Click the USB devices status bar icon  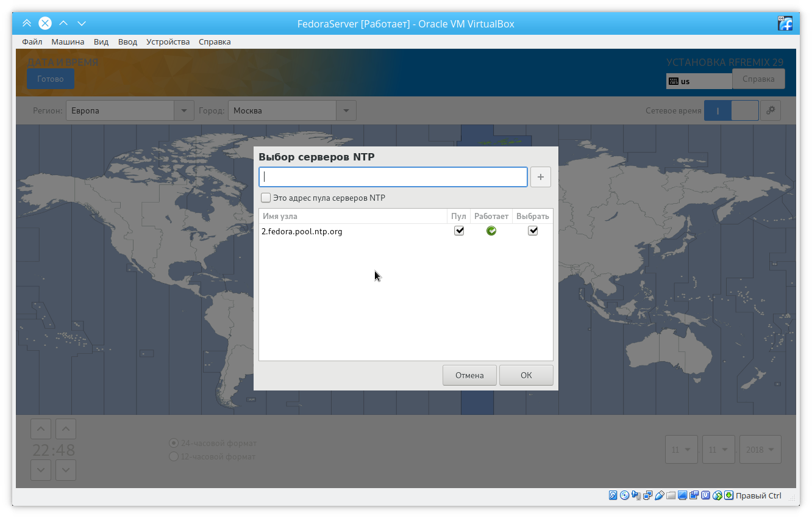[x=659, y=495]
